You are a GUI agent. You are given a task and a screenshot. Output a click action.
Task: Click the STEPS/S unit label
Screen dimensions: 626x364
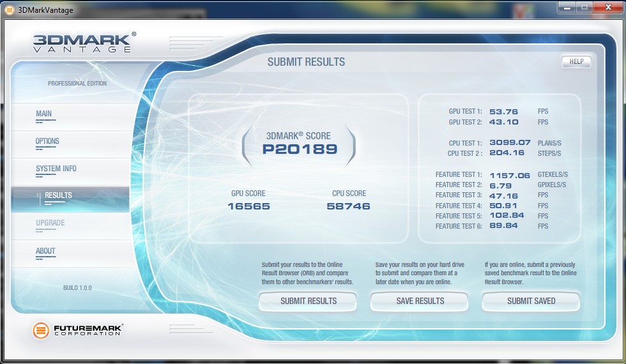coord(549,153)
